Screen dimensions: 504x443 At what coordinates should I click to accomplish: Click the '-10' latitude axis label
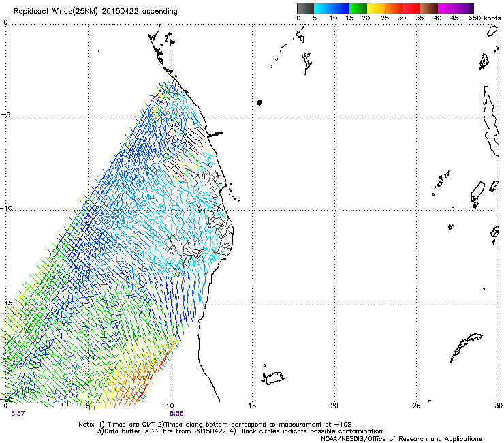pos(7,208)
